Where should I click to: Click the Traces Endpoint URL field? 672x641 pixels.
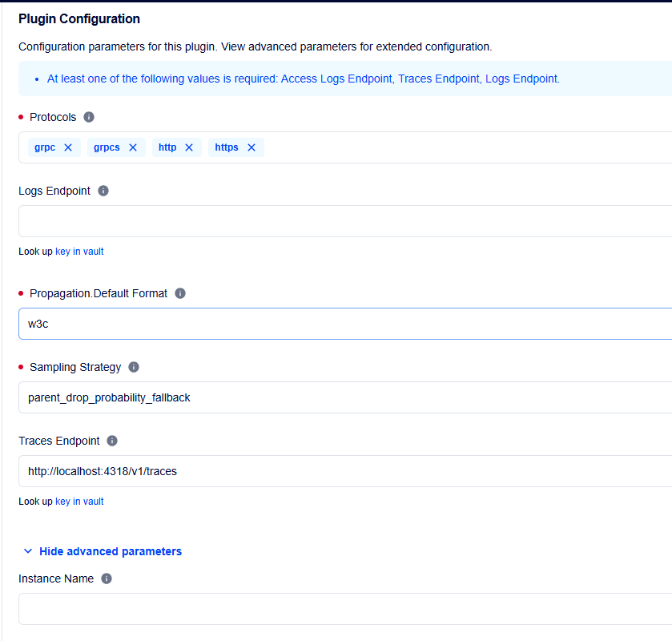point(344,471)
